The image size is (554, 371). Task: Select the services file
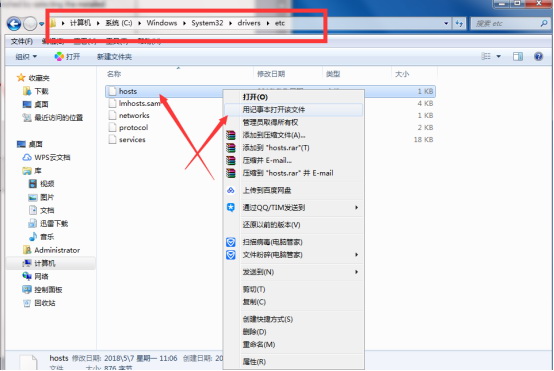[132, 139]
